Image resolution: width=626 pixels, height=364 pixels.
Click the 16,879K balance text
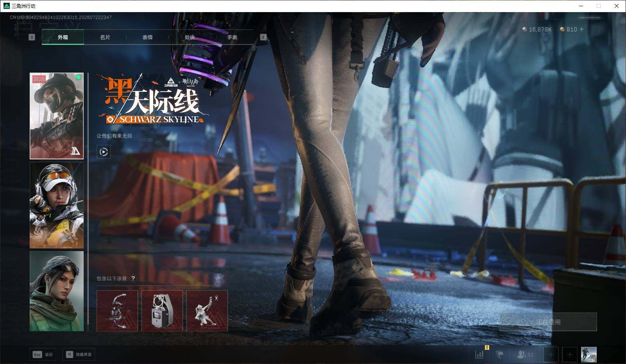540,29
